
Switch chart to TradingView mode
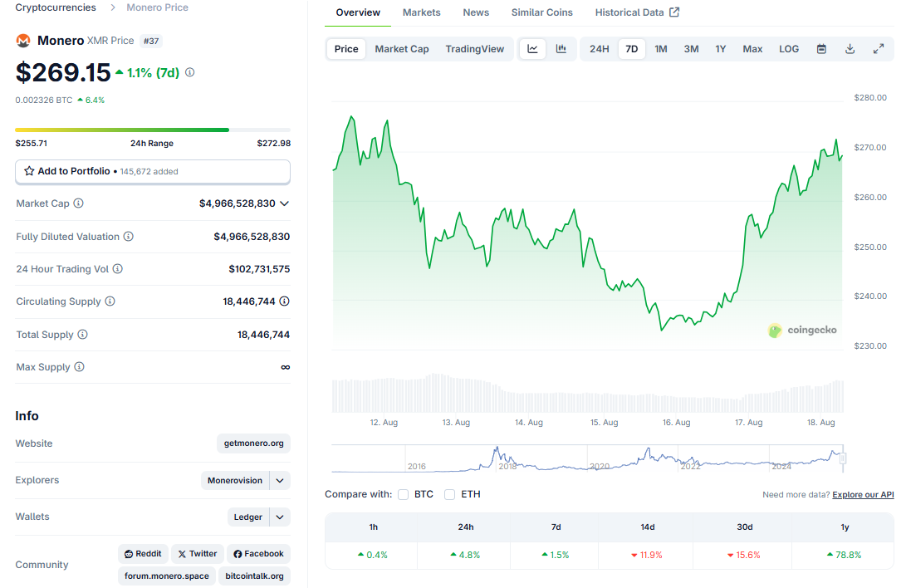[475, 49]
